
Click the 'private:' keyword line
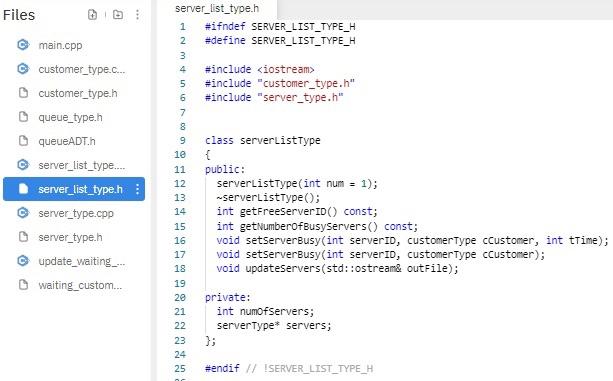tap(228, 297)
